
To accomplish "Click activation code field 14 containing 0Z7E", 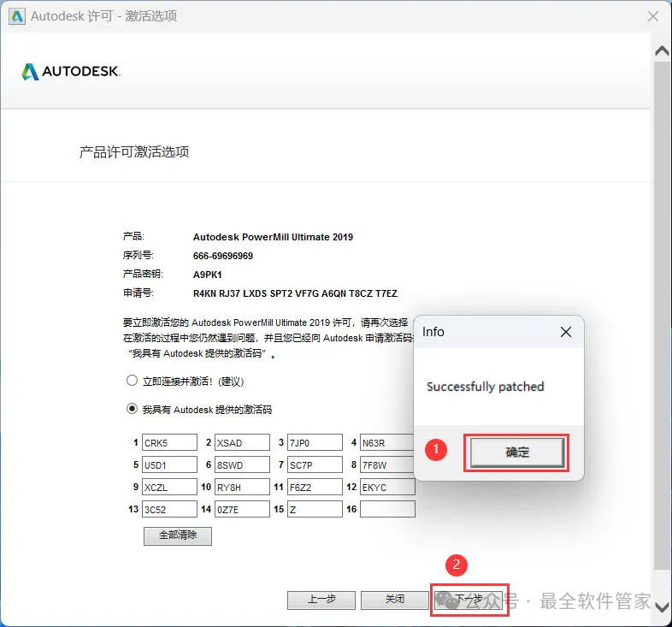I will (x=242, y=510).
